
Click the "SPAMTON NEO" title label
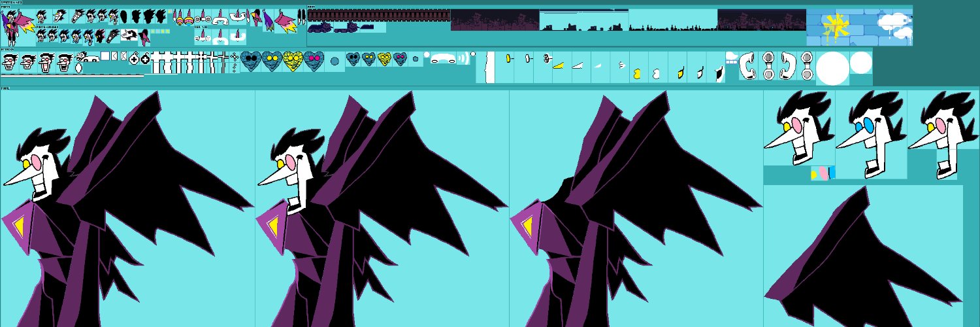[x=12, y=3]
